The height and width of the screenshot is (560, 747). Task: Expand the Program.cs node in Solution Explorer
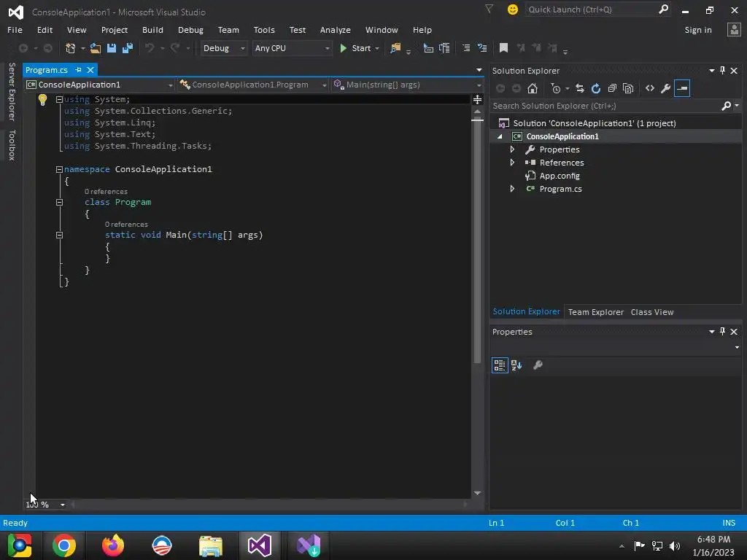[x=512, y=189]
